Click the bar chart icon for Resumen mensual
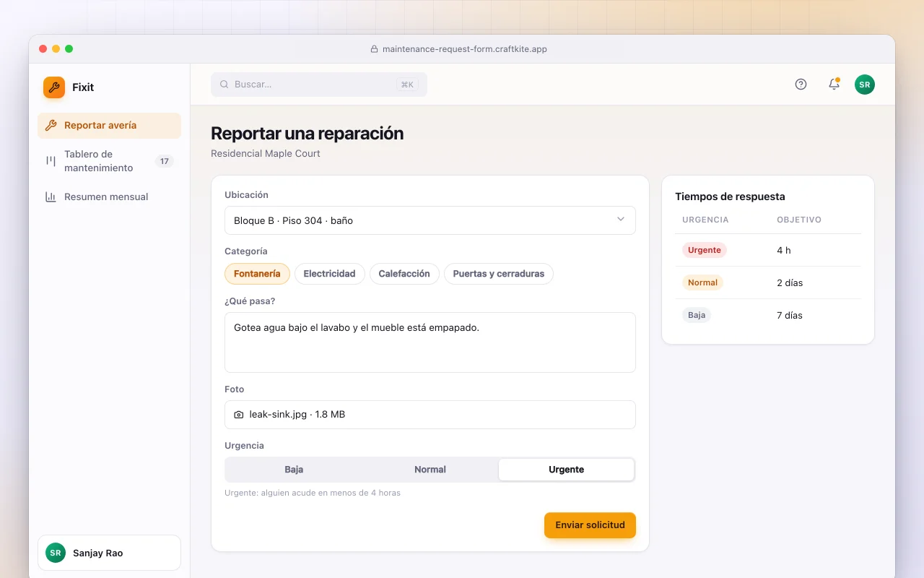 click(51, 197)
